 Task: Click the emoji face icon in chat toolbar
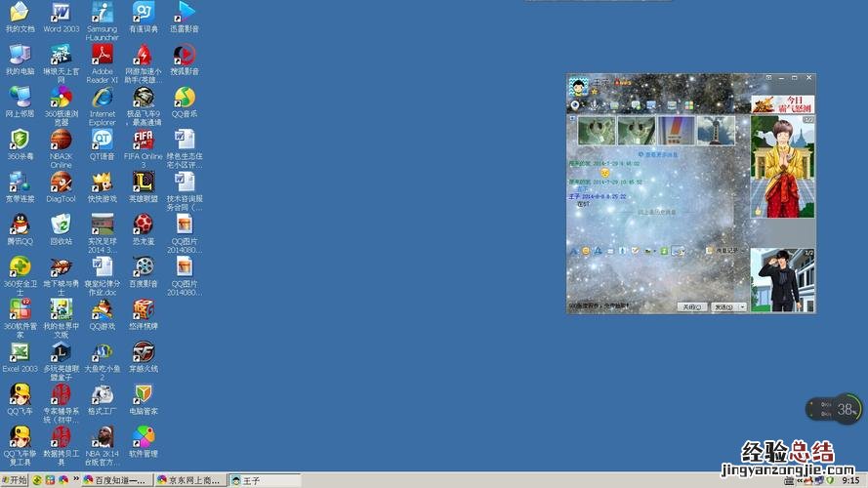click(586, 251)
